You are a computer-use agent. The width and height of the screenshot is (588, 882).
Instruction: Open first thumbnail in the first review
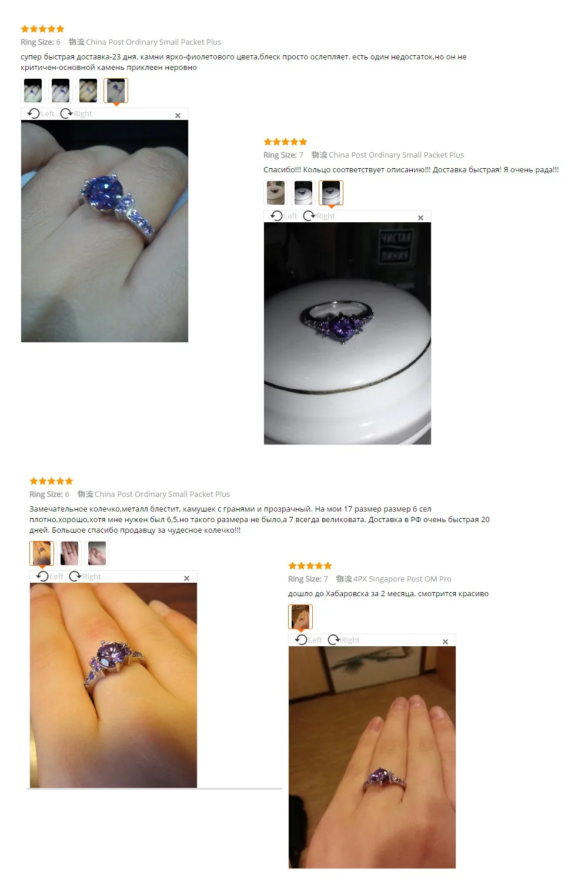33,91
